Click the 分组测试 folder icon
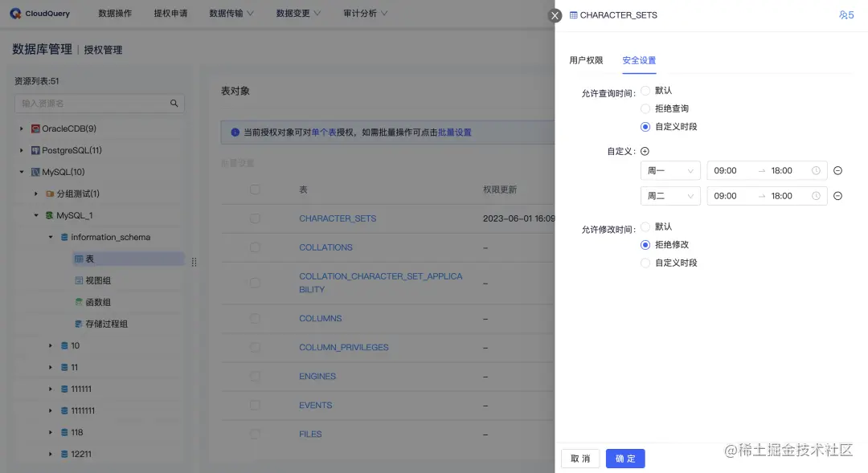The height and width of the screenshot is (473, 868). click(50, 194)
